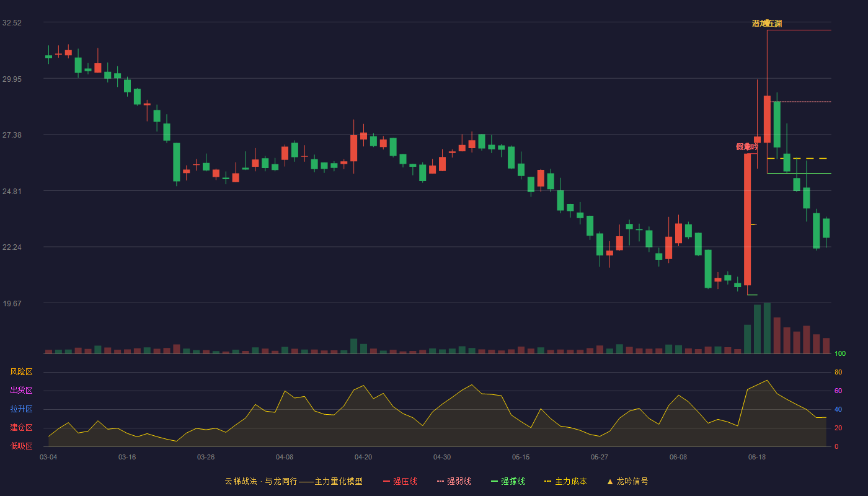Image resolution: width=868 pixels, height=496 pixels.
Task: Click the 拉升区 zone label
Action: click(x=21, y=409)
